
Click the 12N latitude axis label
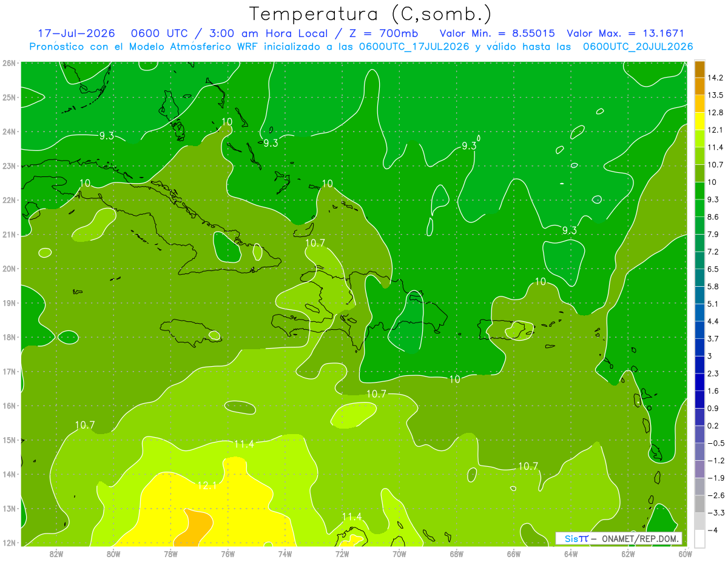tap(8, 543)
